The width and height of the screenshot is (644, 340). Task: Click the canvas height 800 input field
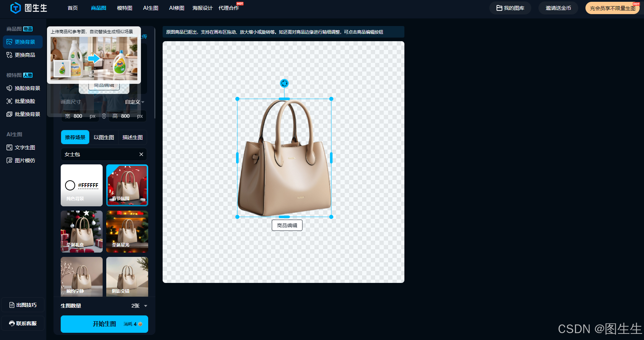(128, 116)
